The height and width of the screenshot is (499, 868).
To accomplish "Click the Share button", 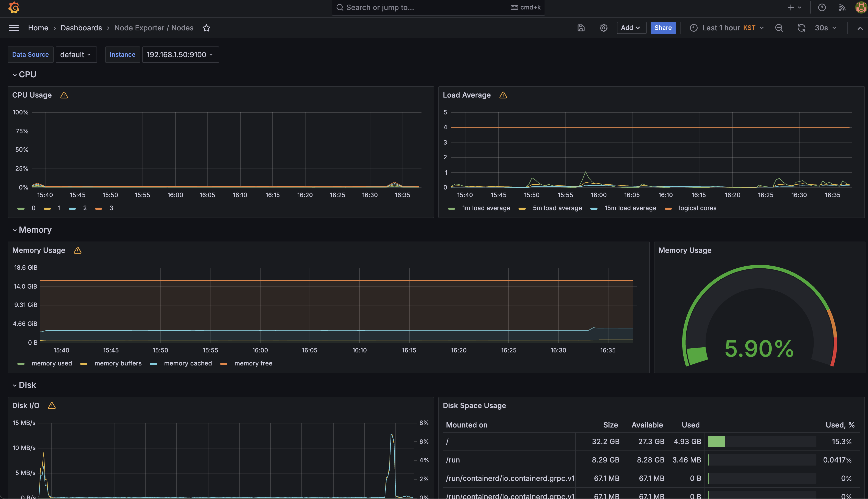I will pos(663,28).
